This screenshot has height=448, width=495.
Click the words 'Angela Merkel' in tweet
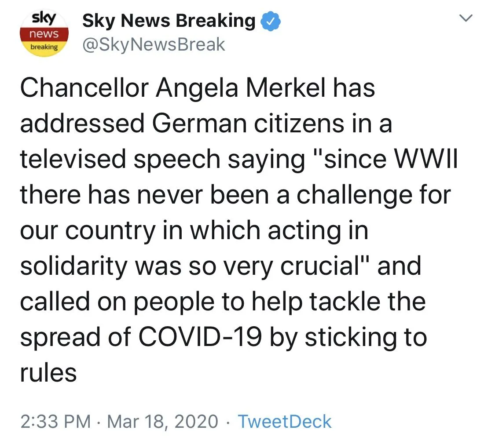click(239, 88)
